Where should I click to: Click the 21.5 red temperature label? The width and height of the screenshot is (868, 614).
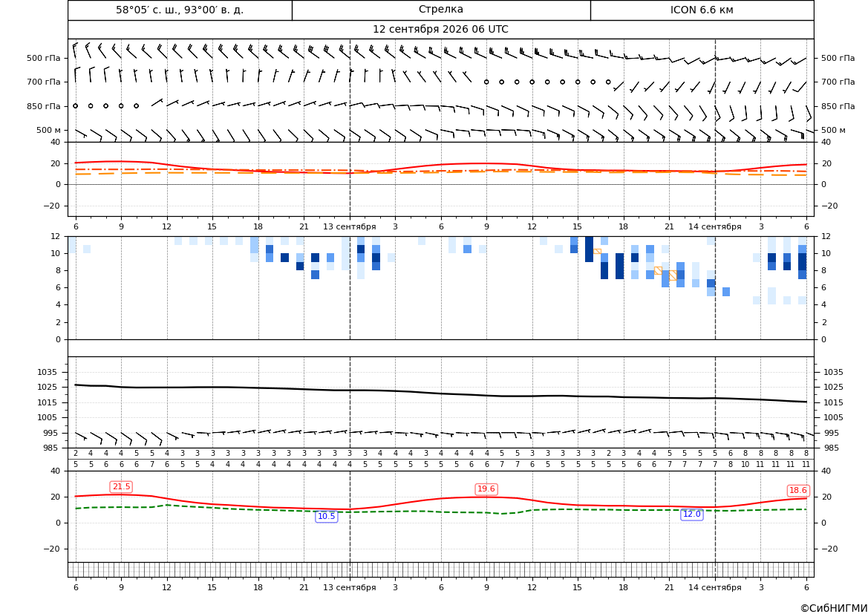pos(121,486)
